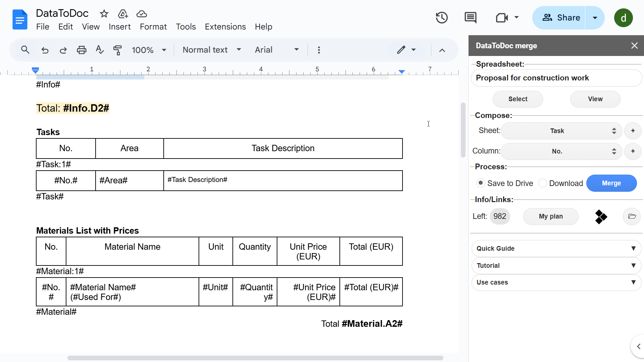Redo the last action

[x=63, y=50]
